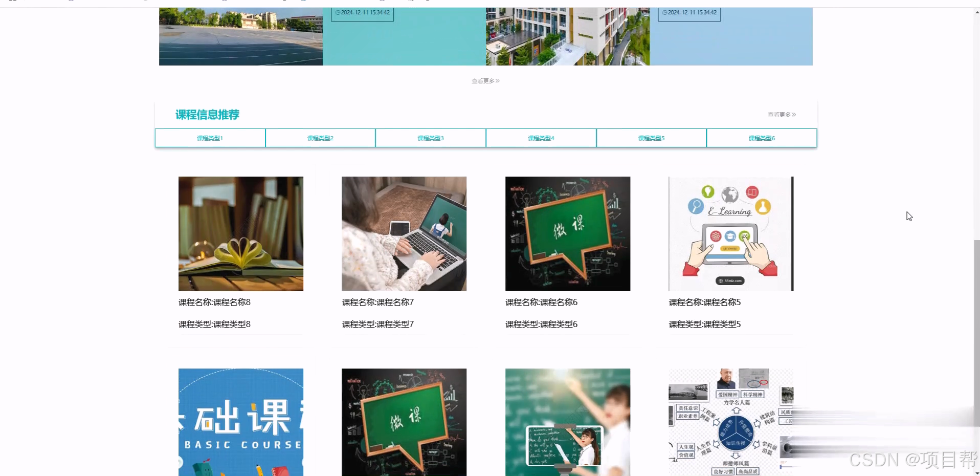Select the 课程类型4 category tab
This screenshot has height=476, width=980.
[x=541, y=138]
